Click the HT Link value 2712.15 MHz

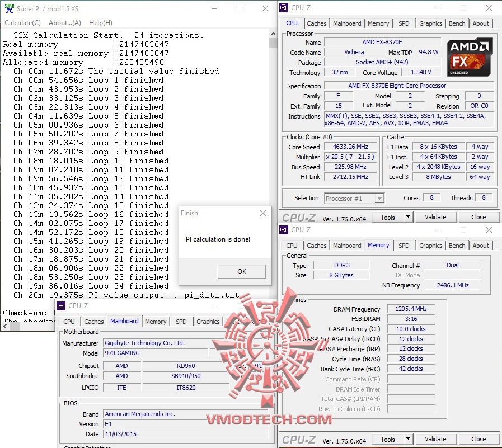350,177
